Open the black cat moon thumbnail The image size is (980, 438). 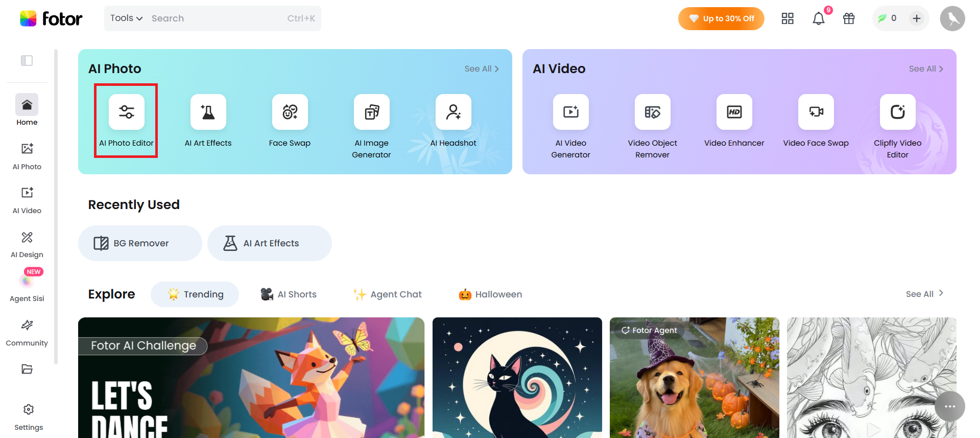517,378
